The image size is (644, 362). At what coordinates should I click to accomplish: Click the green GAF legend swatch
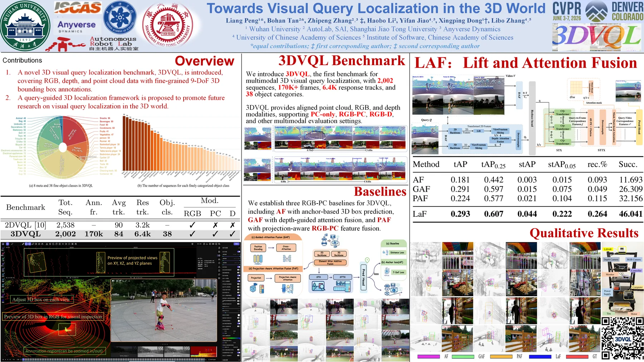point(463,357)
